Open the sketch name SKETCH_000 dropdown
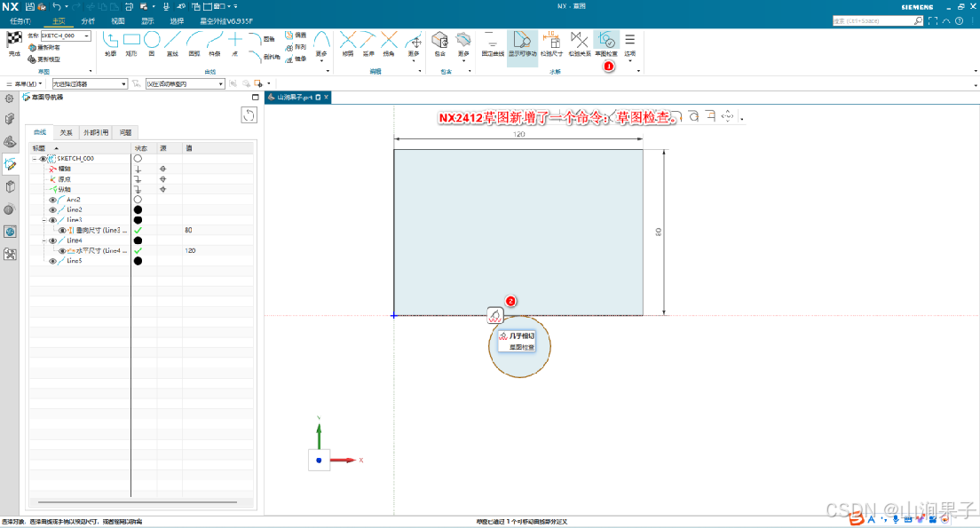The height and width of the screenshot is (528, 980). (x=87, y=36)
